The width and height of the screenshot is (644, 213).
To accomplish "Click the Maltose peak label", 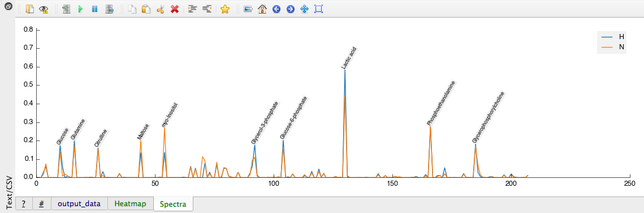I will click(x=143, y=132).
